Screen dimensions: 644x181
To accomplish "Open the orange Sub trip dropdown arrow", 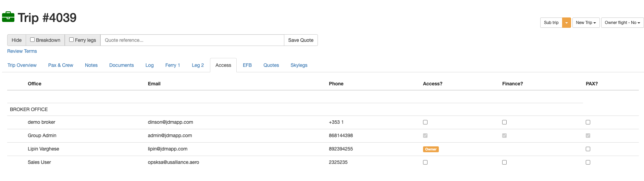I will click(x=567, y=23).
